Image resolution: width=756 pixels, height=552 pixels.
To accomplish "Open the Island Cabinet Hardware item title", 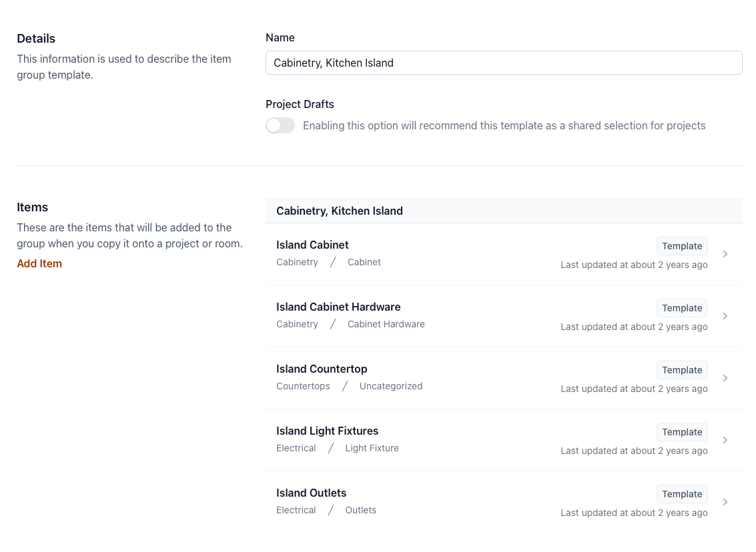I will (x=338, y=307).
